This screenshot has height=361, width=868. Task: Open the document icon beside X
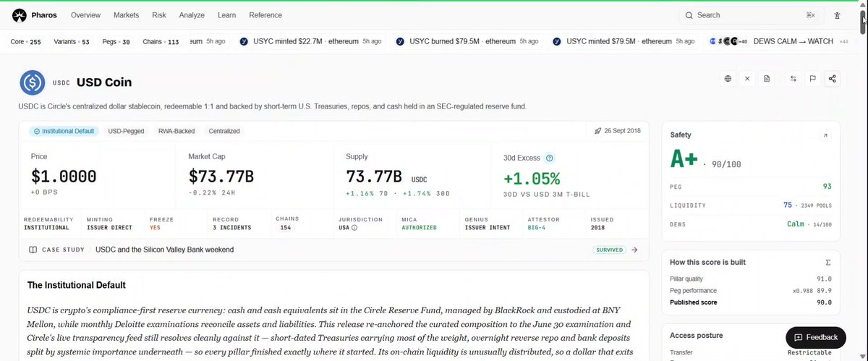[767, 79]
